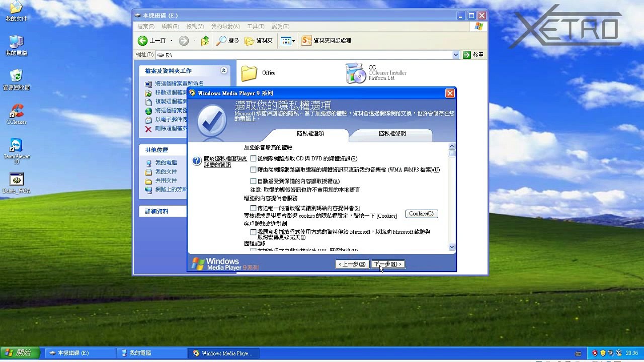Open the 工具(T) menu
This screenshot has width=644, height=362.
click(256, 26)
